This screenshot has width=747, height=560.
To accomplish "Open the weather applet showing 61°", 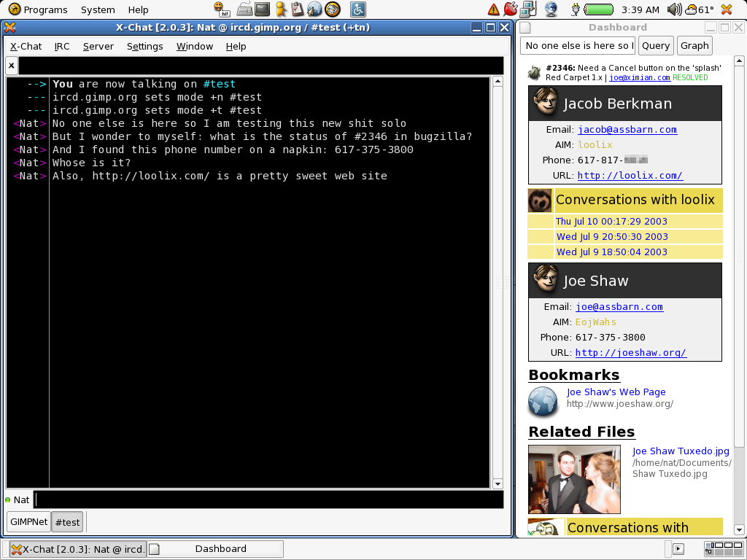I will click(699, 9).
